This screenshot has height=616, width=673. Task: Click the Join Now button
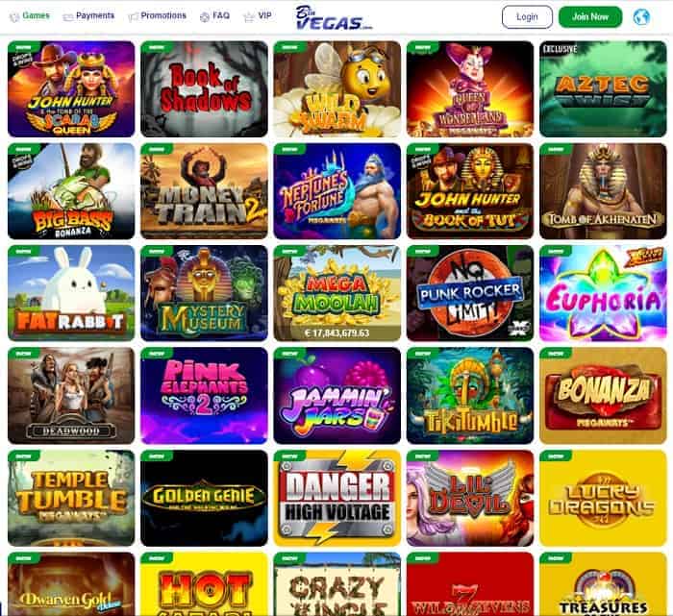tap(590, 17)
